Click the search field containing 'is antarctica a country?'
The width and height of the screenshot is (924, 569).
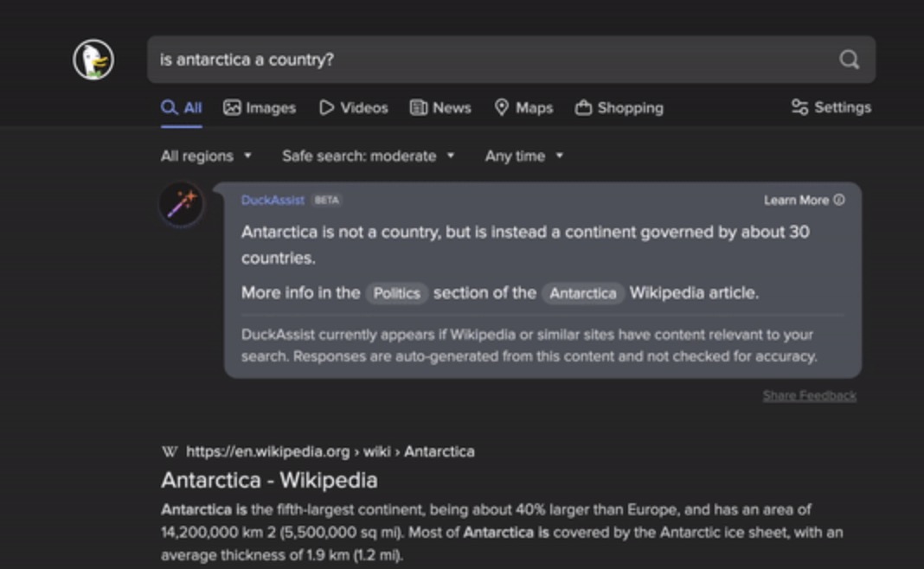click(511, 60)
